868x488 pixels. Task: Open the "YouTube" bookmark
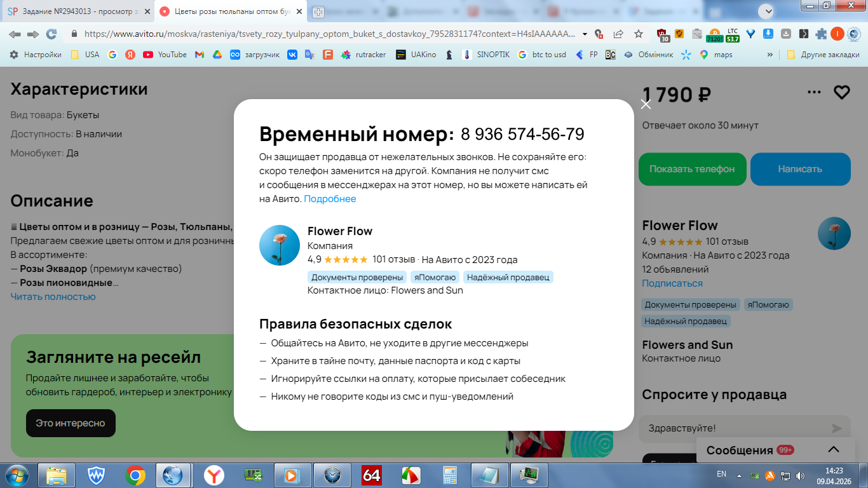coord(165,55)
